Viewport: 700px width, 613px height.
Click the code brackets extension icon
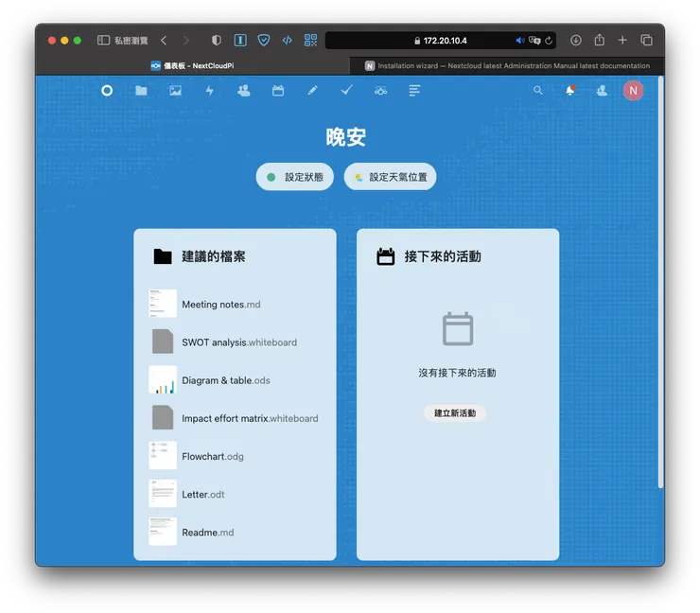coord(287,40)
